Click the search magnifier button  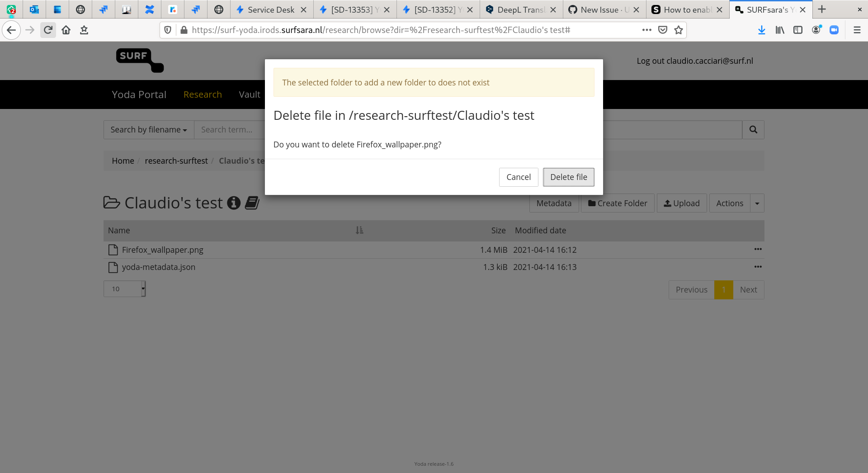click(753, 130)
